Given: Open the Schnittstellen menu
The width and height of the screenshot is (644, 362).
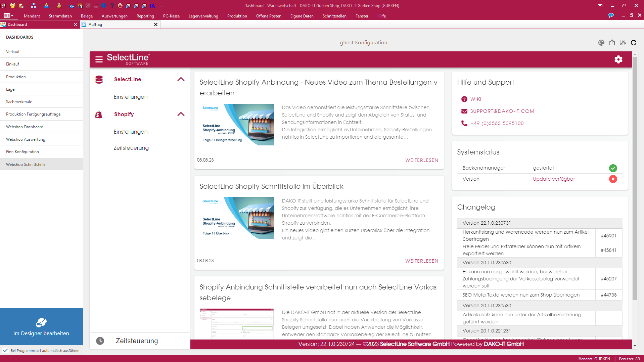Looking at the screenshot, I should (334, 16).
